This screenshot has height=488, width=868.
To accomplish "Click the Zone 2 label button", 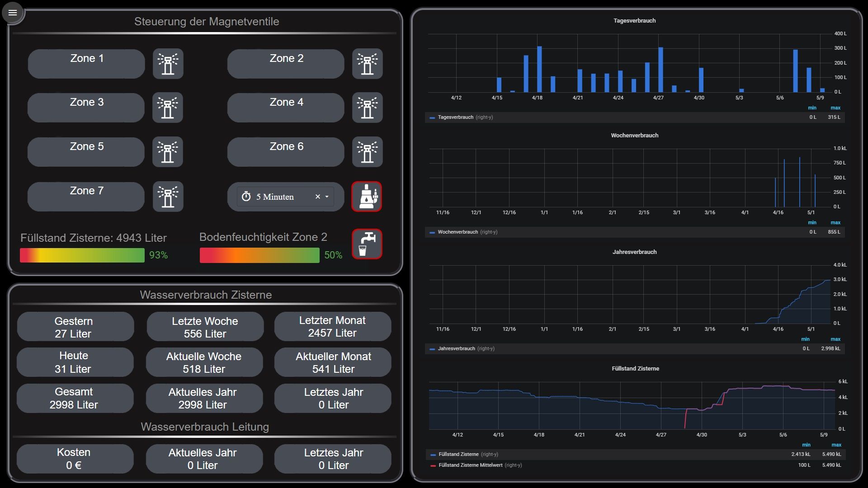I will [x=286, y=64].
